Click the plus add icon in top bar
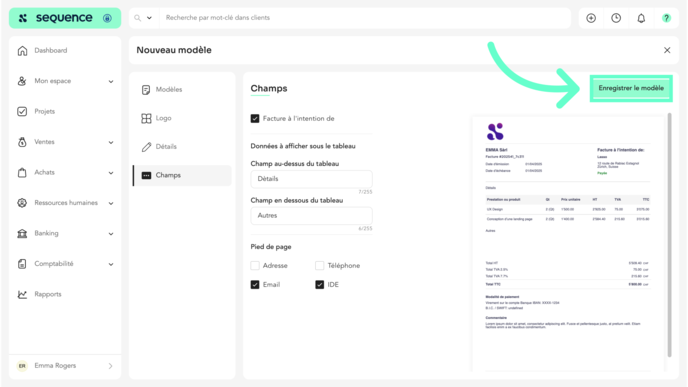The height and width of the screenshot is (387, 688). (591, 18)
